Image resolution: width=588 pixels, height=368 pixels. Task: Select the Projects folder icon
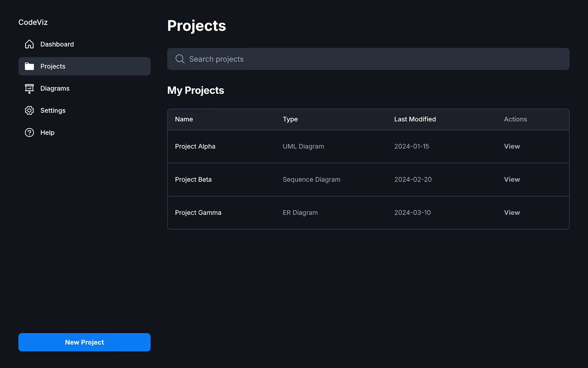[x=29, y=66]
